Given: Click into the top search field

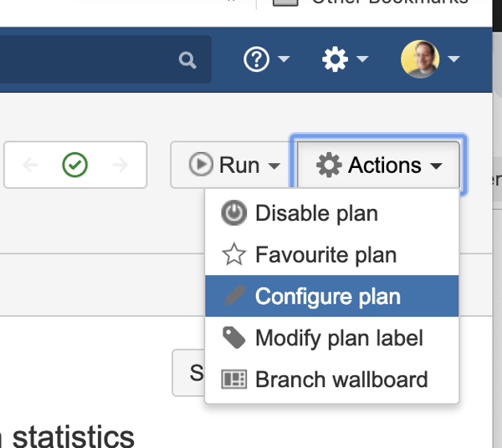Looking at the screenshot, I should (x=84, y=59).
